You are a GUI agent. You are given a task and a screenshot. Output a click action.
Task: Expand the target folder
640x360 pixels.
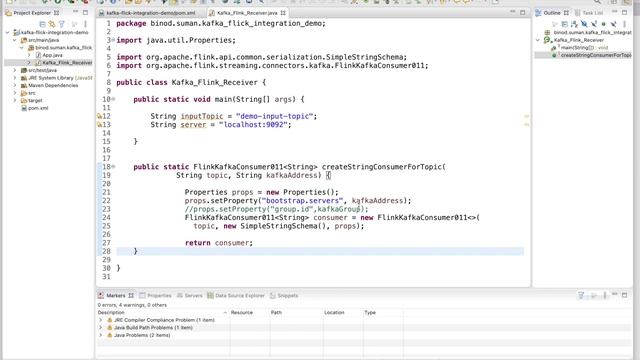(x=15, y=100)
